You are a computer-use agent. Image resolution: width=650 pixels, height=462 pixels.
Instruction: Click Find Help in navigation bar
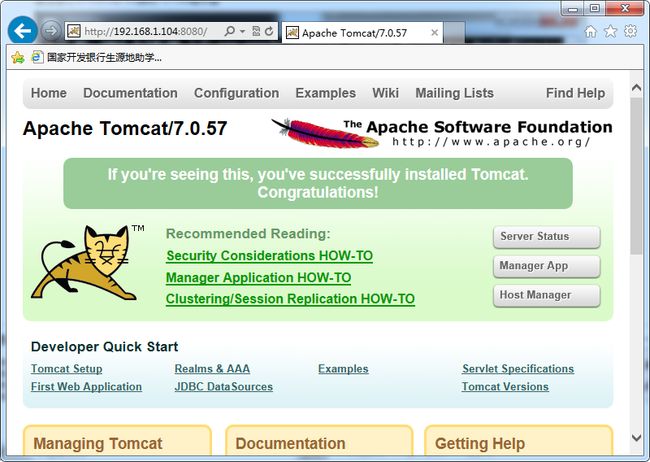click(575, 93)
